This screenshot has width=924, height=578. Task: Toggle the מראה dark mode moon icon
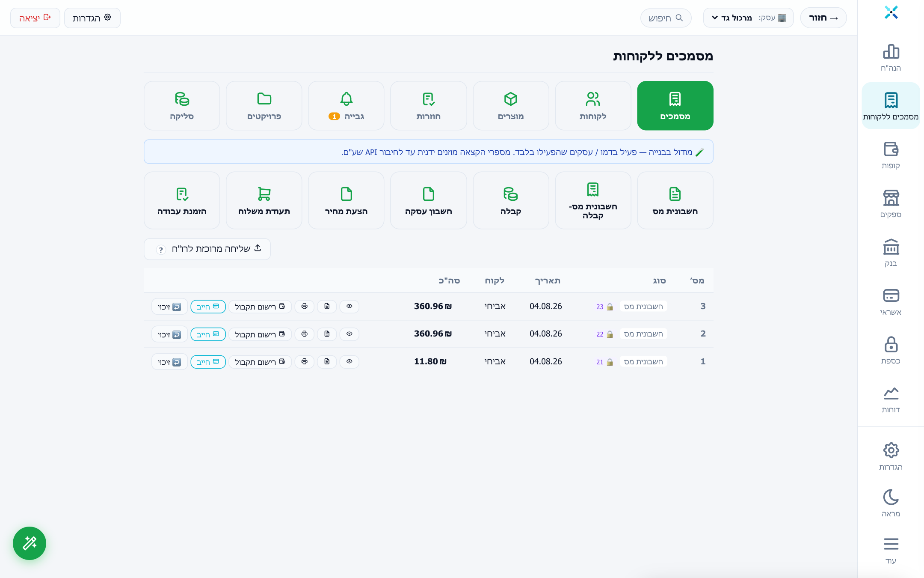pos(891,503)
